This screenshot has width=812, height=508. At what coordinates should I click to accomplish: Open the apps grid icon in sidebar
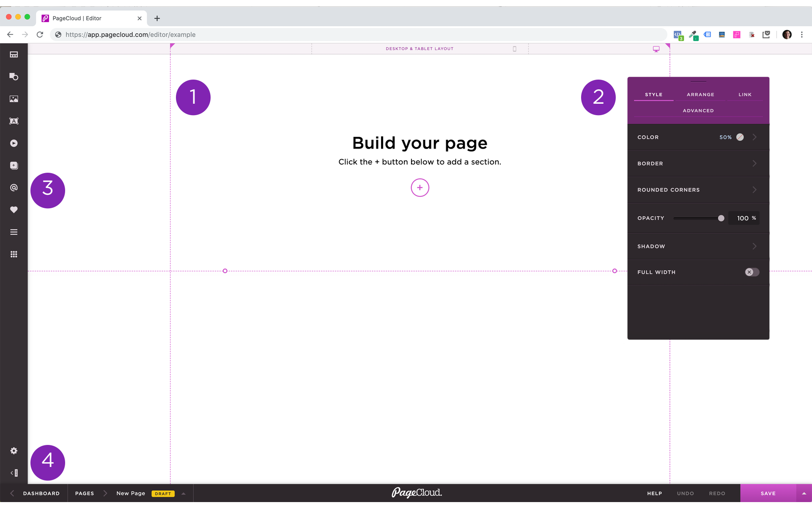(14, 254)
